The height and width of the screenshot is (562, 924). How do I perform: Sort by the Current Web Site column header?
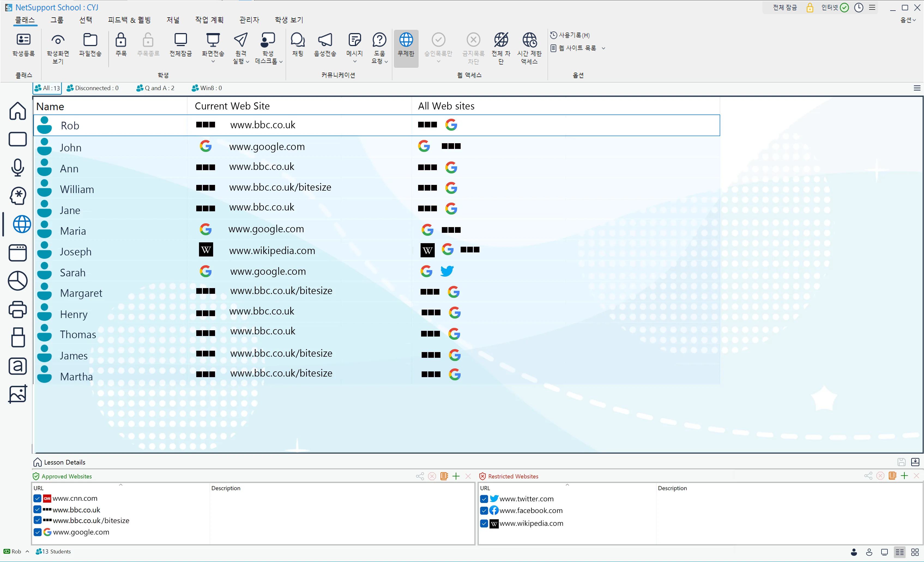click(232, 106)
